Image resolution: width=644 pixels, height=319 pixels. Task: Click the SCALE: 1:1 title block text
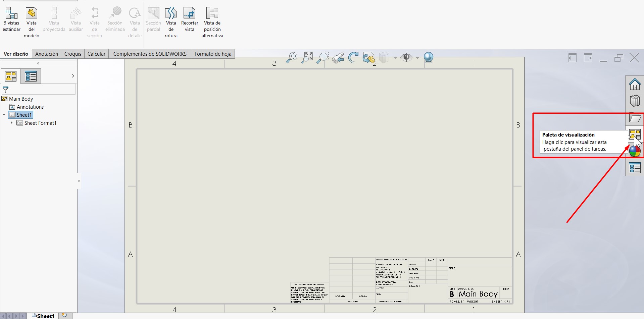(x=457, y=302)
